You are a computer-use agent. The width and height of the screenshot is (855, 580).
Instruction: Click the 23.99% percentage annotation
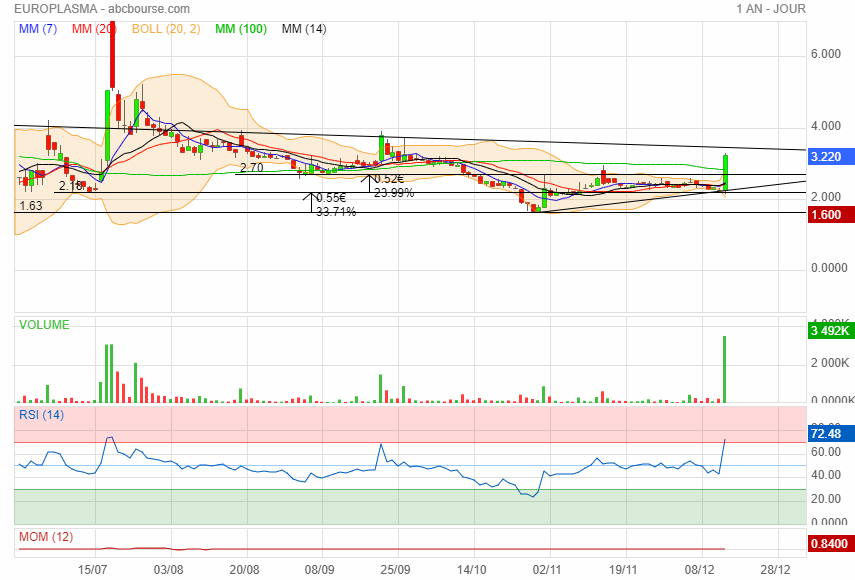[x=394, y=193]
